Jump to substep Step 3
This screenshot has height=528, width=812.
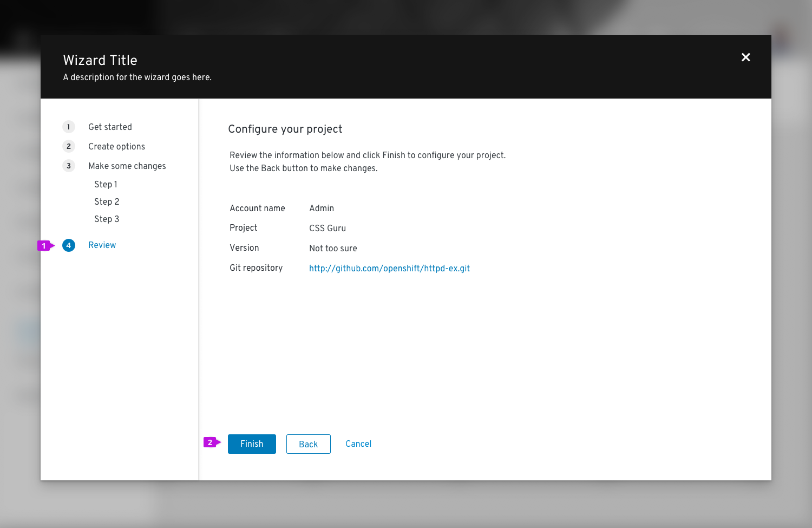coord(107,219)
